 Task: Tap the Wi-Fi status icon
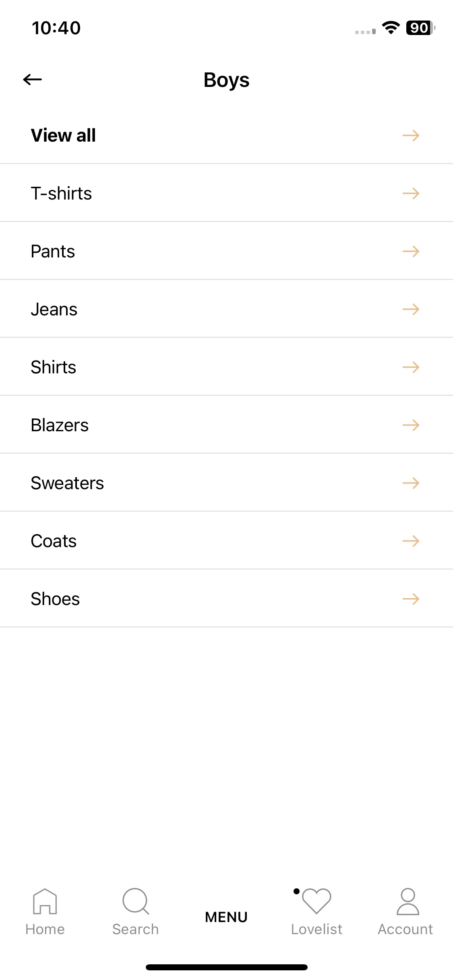pyautogui.click(x=391, y=28)
